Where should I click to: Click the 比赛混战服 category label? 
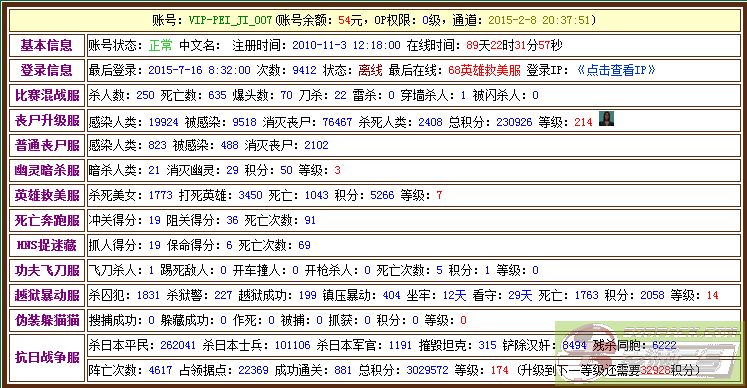pyautogui.click(x=47, y=95)
